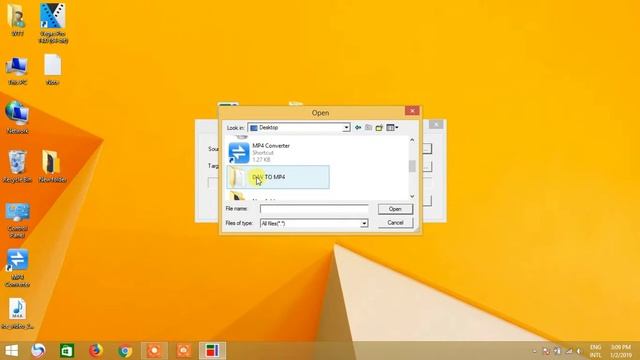640x360 pixels.
Task: Go back to last folder visited
Action: [358, 128]
